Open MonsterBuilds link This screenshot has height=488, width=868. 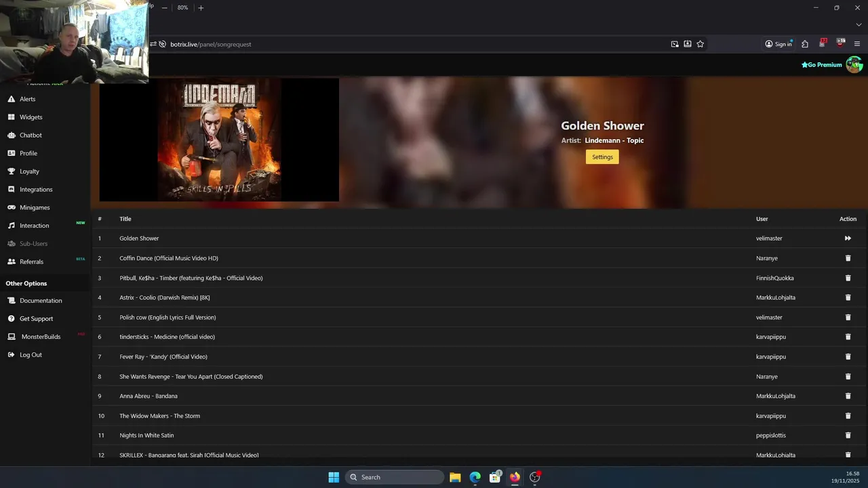point(41,337)
